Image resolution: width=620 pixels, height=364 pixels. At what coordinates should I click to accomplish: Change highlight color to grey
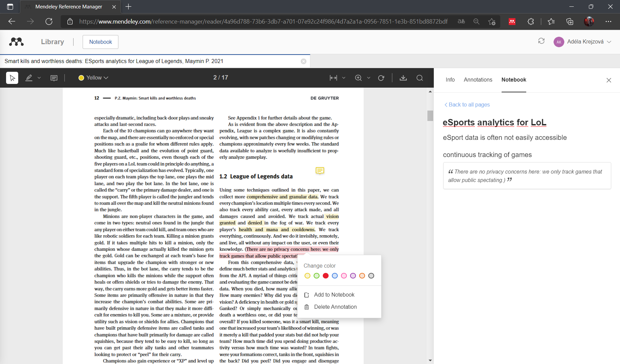coord(371,276)
